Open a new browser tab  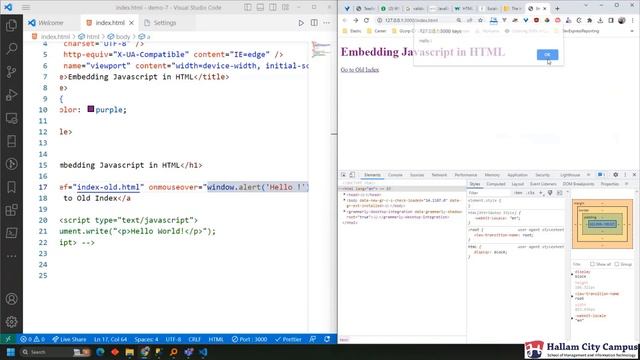coord(557,8)
